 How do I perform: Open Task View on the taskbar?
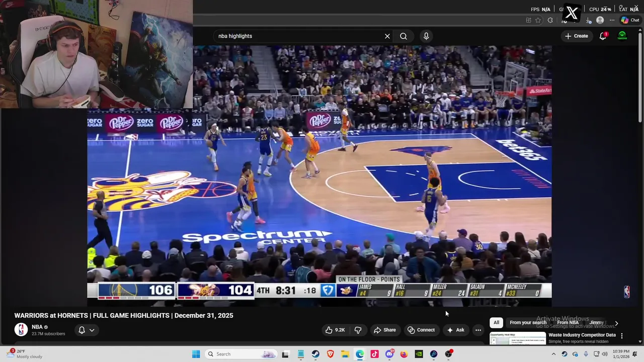[x=285, y=354]
